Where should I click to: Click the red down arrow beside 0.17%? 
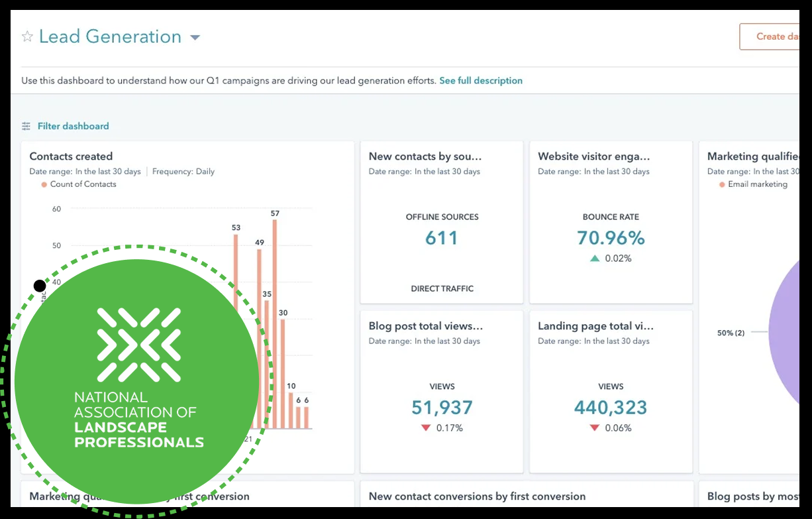[426, 428]
